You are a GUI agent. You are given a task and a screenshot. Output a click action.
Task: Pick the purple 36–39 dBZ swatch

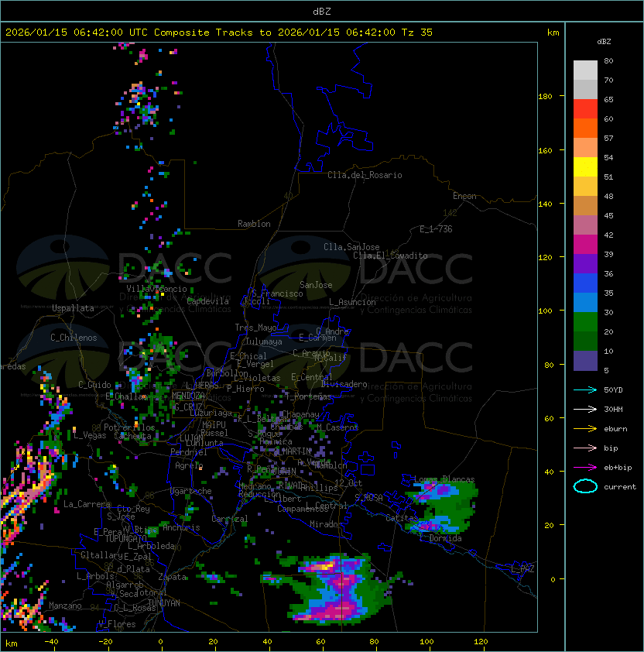(585, 263)
